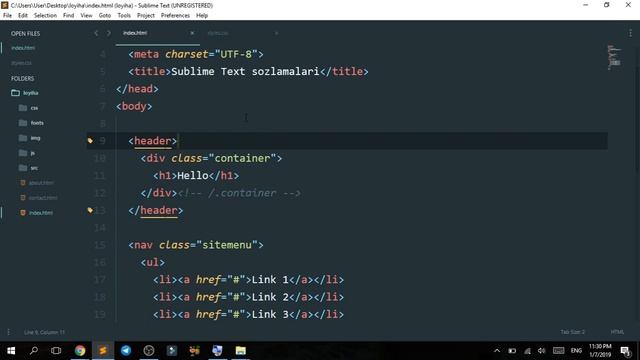Open Windows search from the taskbar
Screen dimensions: 640x360
[34, 351]
